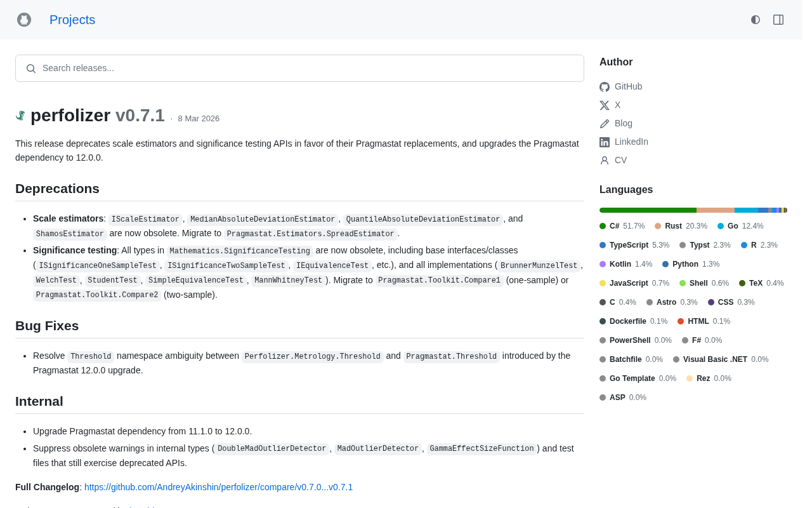Image resolution: width=812 pixels, height=508 pixels.
Task: Open the LinkedIn icon link
Action: (x=605, y=142)
